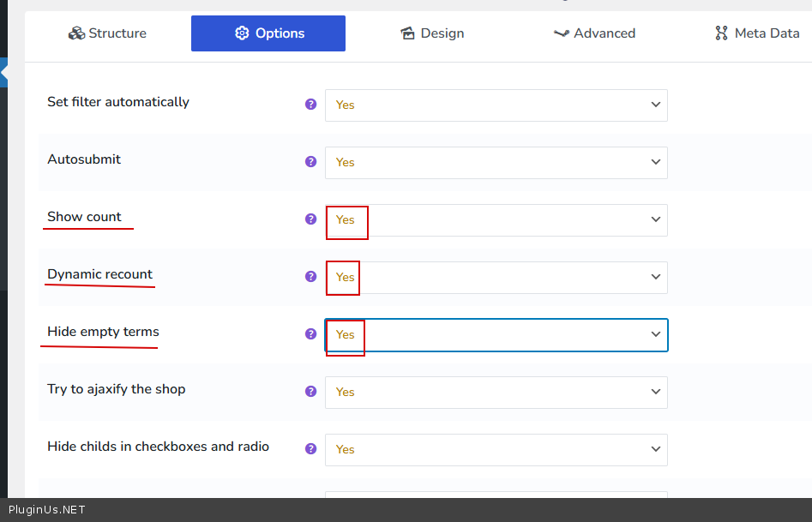The width and height of the screenshot is (812, 522).
Task: Click help icon for Try to ajaxify the shop
Action: click(x=311, y=392)
